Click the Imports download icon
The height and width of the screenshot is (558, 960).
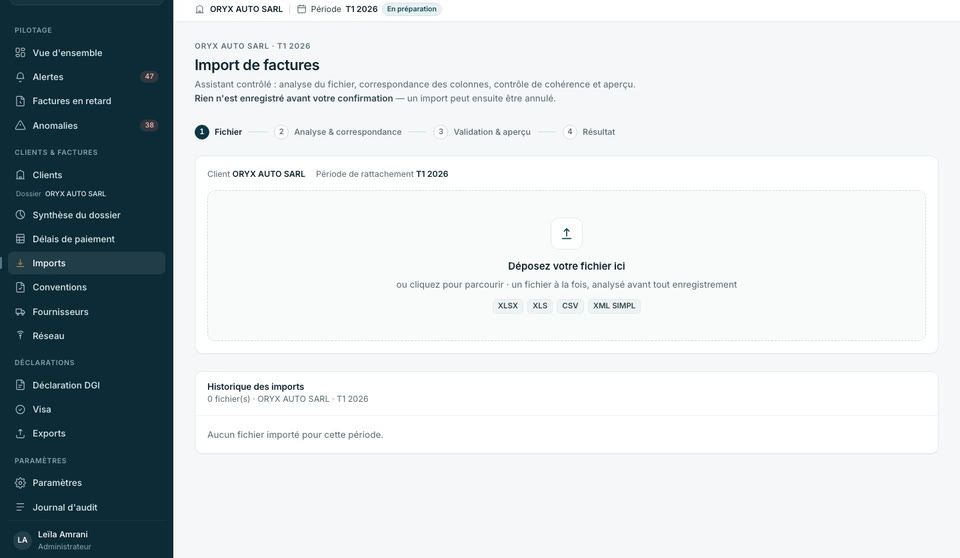coord(20,263)
